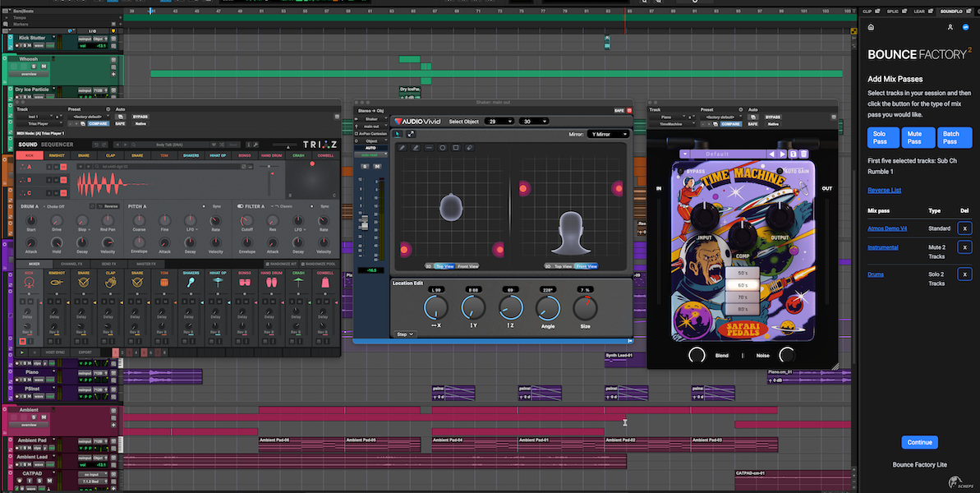Click the expand icon in Audio Vivid
The width and height of the screenshot is (980, 493).
click(x=412, y=134)
